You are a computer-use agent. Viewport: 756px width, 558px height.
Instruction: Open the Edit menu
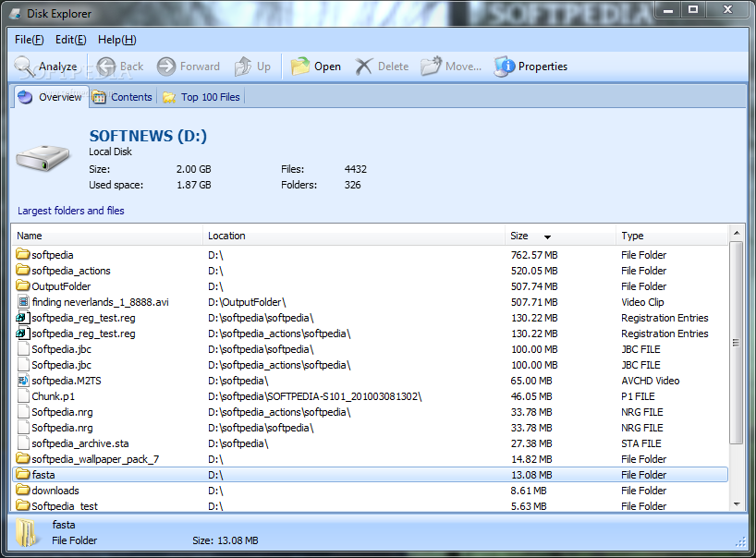[x=71, y=40]
